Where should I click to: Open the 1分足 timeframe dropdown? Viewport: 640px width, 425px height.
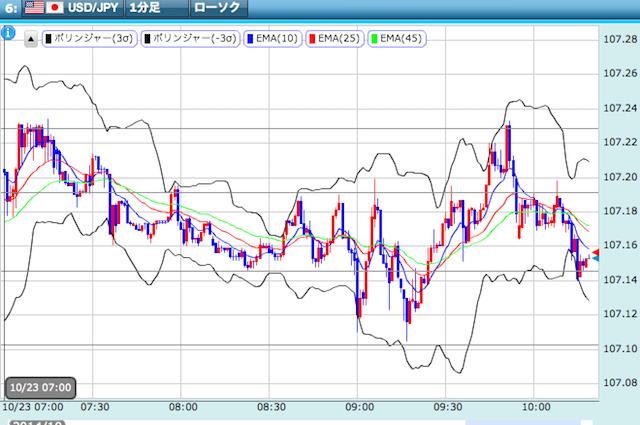tap(157, 8)
